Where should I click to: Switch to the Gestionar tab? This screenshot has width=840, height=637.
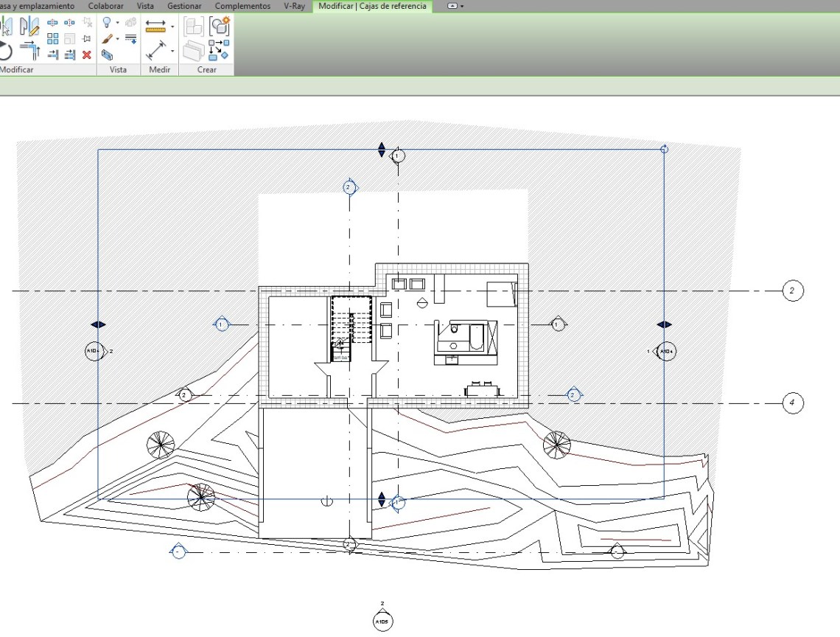coord(184,6)
